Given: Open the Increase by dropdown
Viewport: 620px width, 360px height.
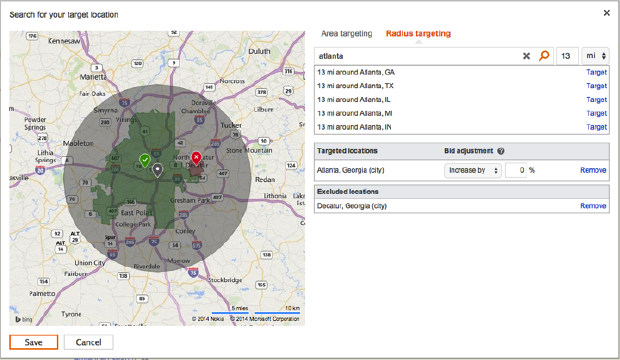Looking at the screenshot, I should click(473, 170).
